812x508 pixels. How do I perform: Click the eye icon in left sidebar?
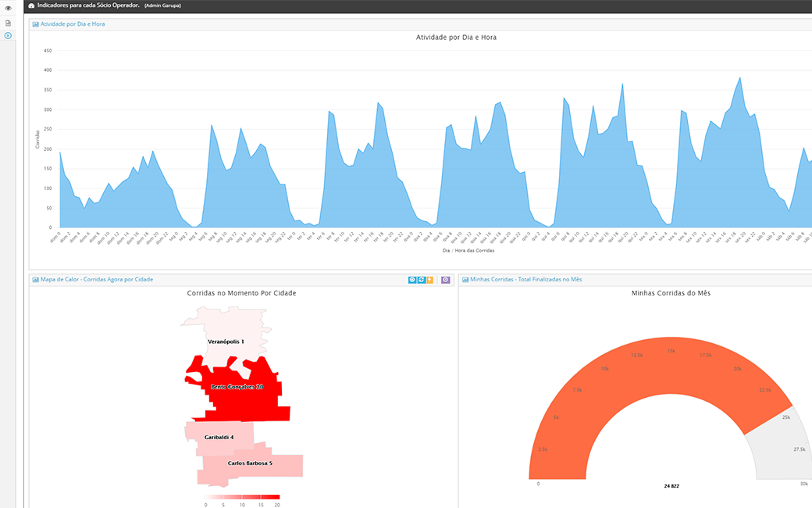click(x=8, y=8)
